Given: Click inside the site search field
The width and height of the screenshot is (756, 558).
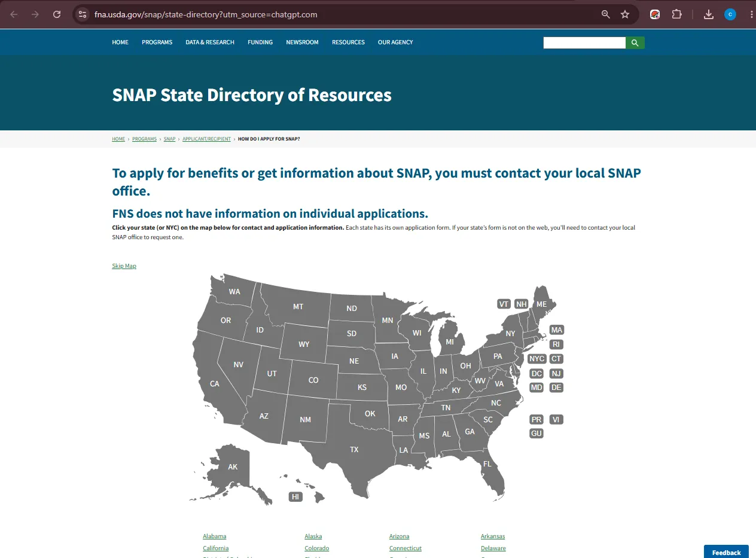Looking at the screenshot, I should (x=584, y=42).
